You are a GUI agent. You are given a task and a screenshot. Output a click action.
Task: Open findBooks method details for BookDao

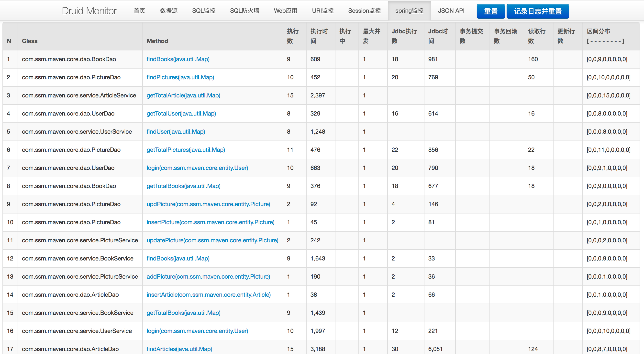tap(178, 59)
